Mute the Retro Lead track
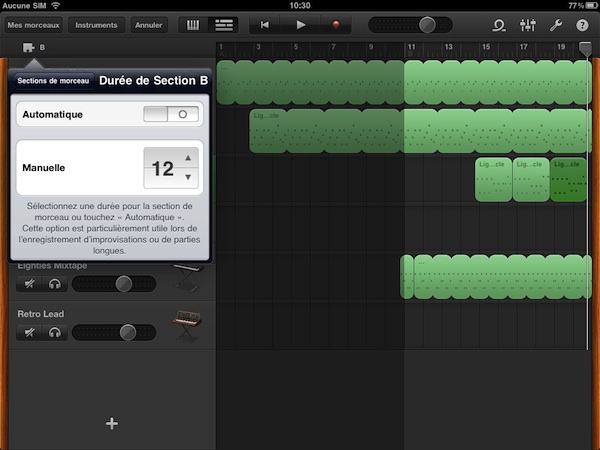 click(29, 333)
